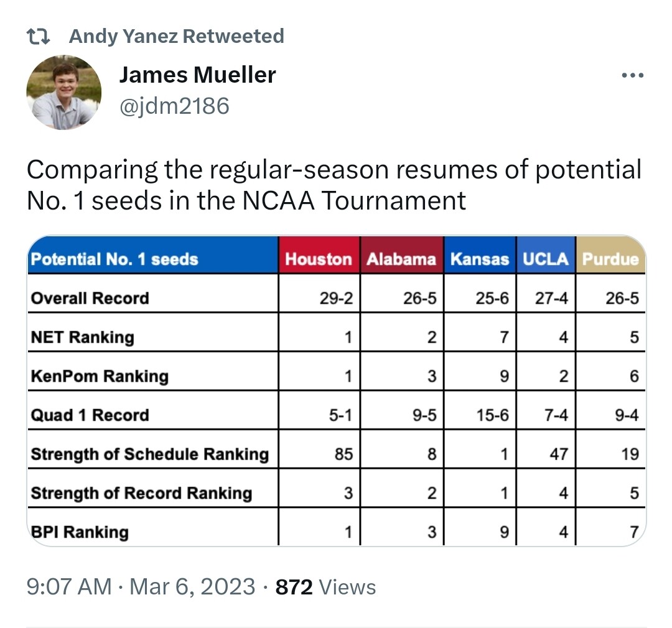Click the Overall Record row label
The image size is (672, 628).
point(90,298)
